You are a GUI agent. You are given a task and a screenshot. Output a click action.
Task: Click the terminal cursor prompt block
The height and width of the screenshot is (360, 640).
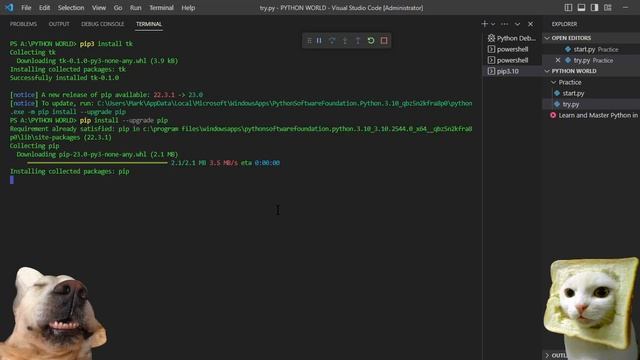(12, 180)
